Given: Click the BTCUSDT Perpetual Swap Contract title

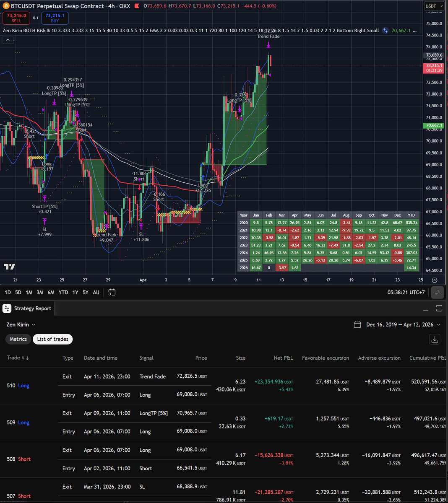Looking at the screenshot, I should [57, 6].
